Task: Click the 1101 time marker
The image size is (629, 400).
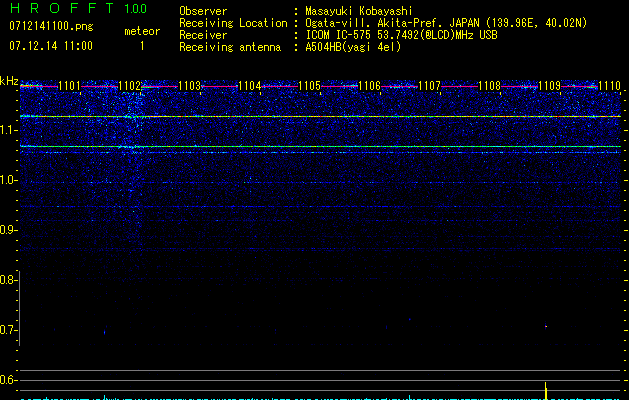Action: 70,86
